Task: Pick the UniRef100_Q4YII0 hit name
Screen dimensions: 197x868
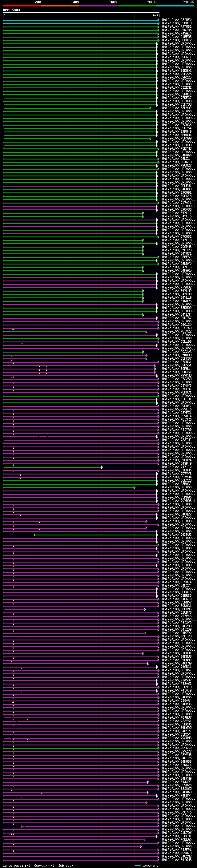Action: (x=176, y=467)
